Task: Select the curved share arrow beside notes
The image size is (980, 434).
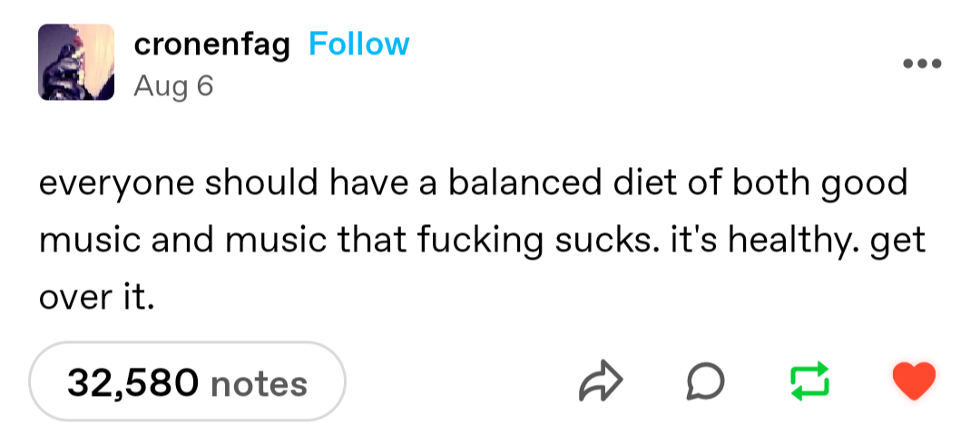Action: coord(602,382)
